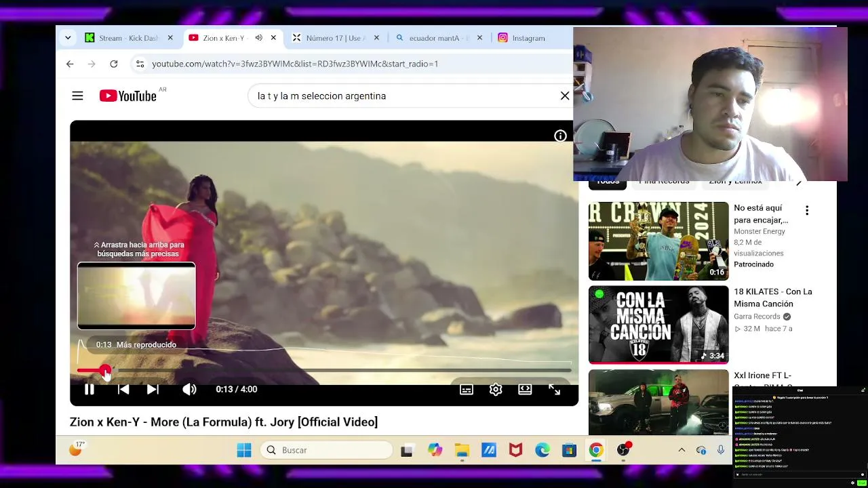Screen dimensions: 868x488
Task: Mute the video using the speaker icon
Action: point(189,389)
